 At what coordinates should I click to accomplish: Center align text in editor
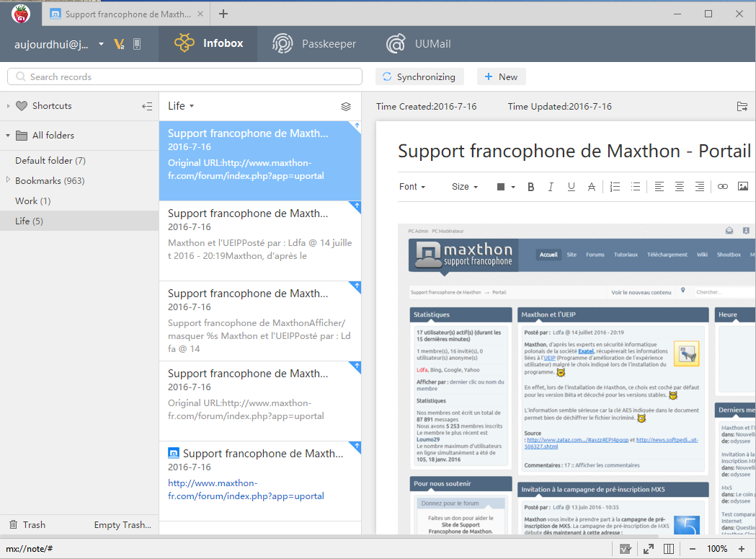point(680,187)
